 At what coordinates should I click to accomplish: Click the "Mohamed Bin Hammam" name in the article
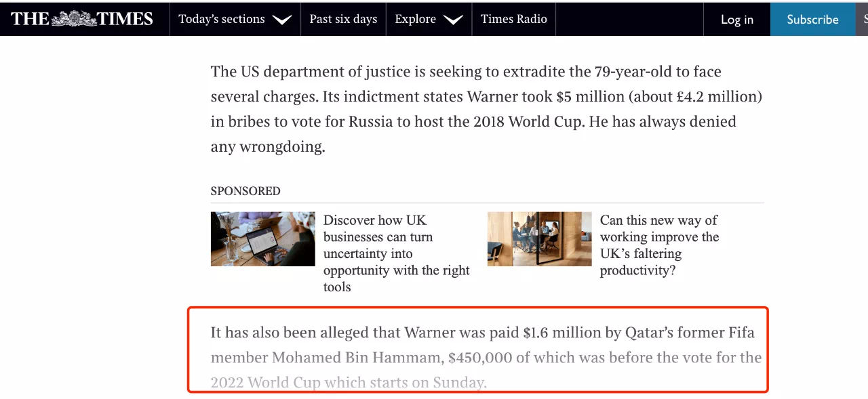coord(355,357)
